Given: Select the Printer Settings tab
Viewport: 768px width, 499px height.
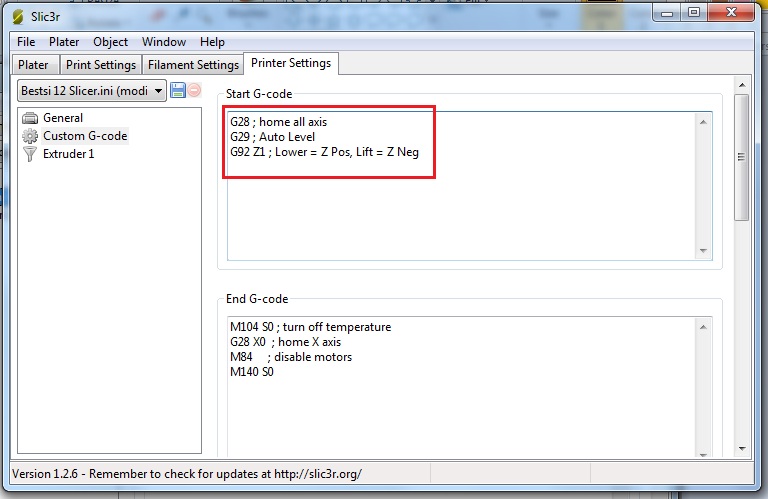Looking at the screenshot, I should coord(291,63).
